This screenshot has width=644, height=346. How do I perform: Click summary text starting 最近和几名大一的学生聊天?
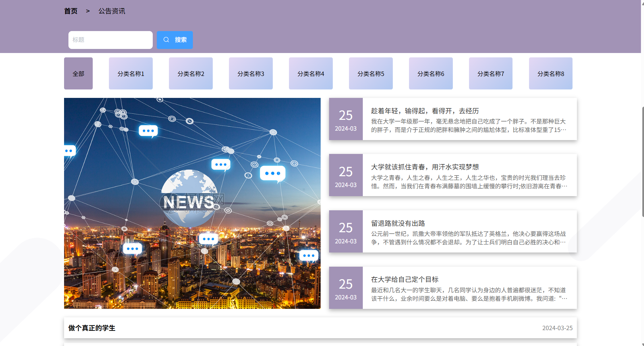click(x=469, y=294)
